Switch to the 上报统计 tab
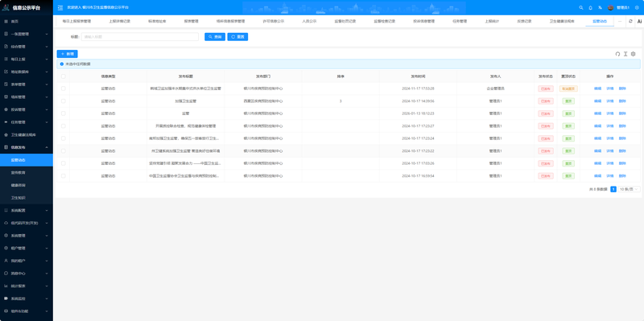The image size is (644, 321). point(492,21)
